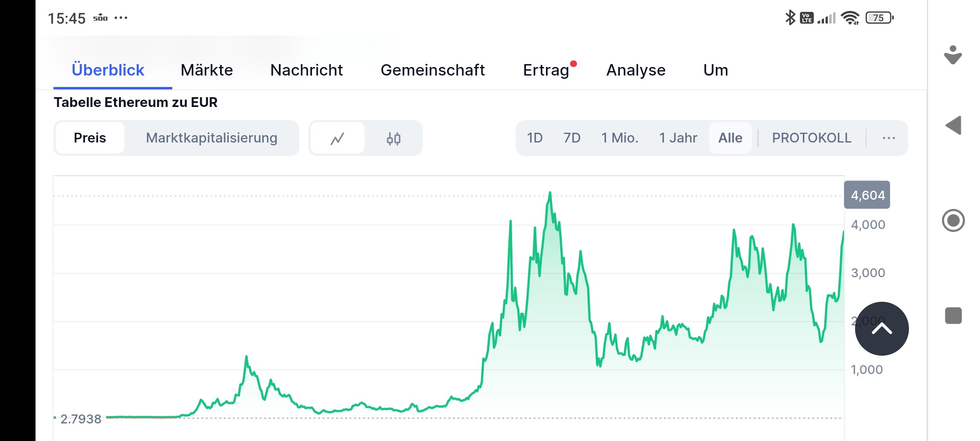Set chart range to 1 Mio.
Viewport: 980px width, 441px height.
(x=619, y=138)
